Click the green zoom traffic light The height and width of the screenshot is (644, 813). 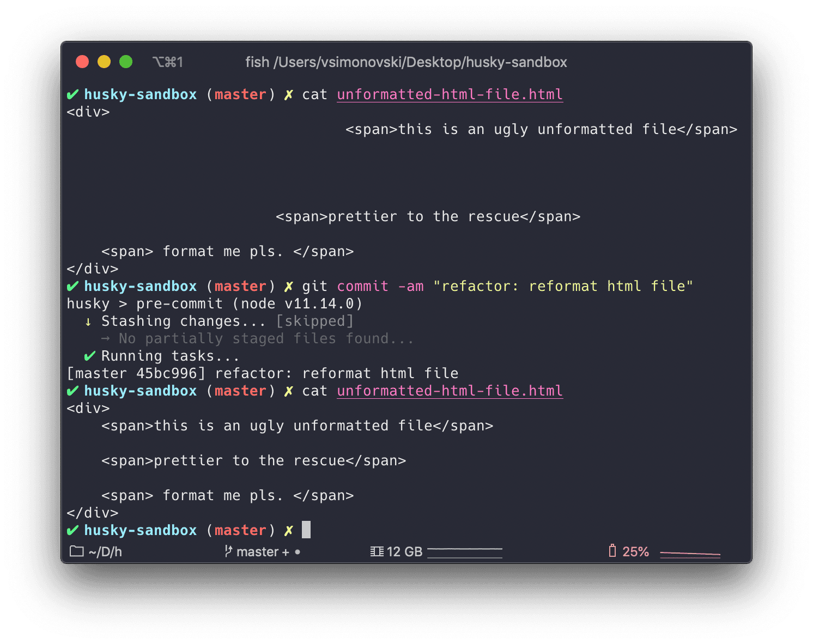125,62
